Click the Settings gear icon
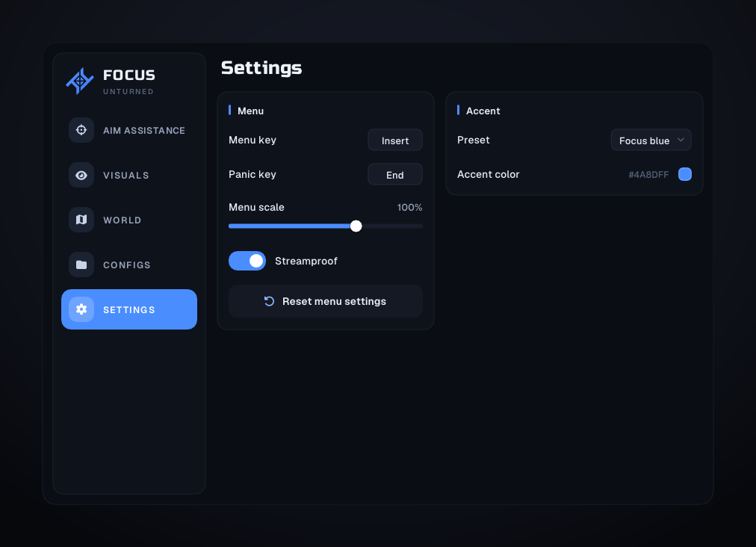 81,309
